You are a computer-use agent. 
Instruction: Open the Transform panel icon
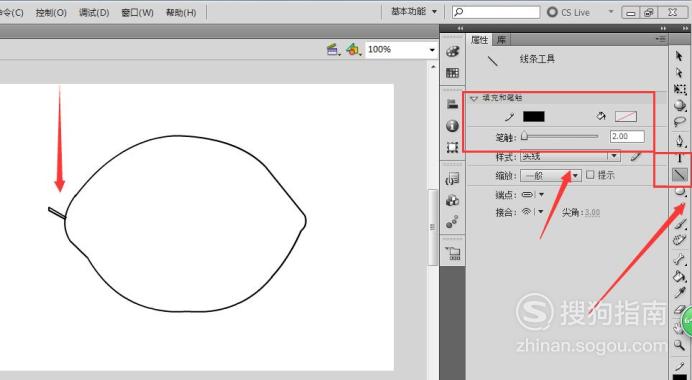coord(452,147)
